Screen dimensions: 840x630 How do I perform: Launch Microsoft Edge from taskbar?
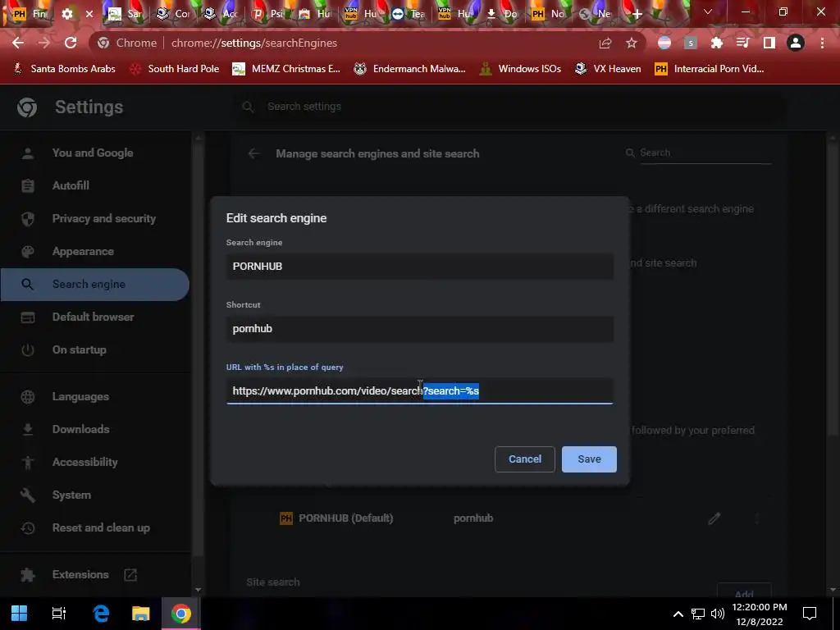coord(101,614)
